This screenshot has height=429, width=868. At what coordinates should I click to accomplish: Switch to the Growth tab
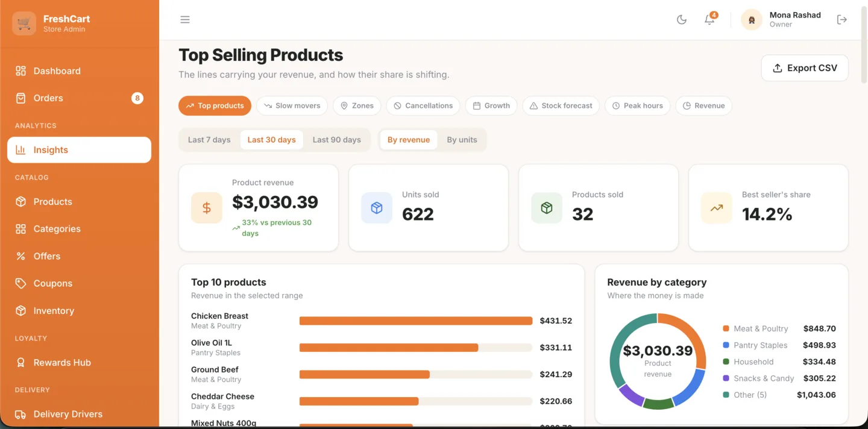(491, 105)
